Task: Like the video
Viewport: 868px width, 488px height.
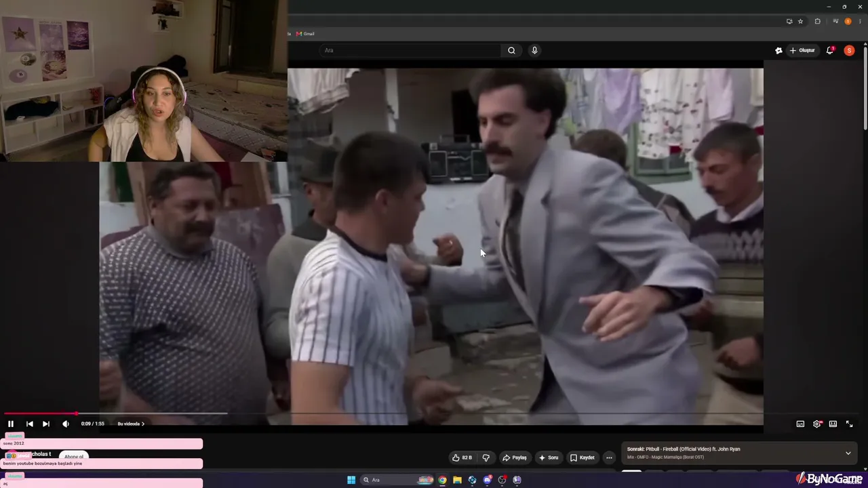Action: point(462,457)
